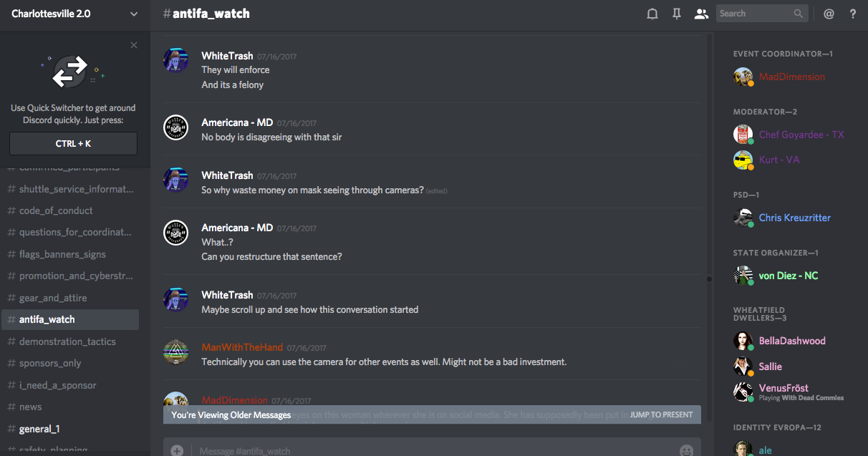This screenshot has height=456, width=868.
Task: Switch to demonstration_tactics channel
Action: (67, 341)
